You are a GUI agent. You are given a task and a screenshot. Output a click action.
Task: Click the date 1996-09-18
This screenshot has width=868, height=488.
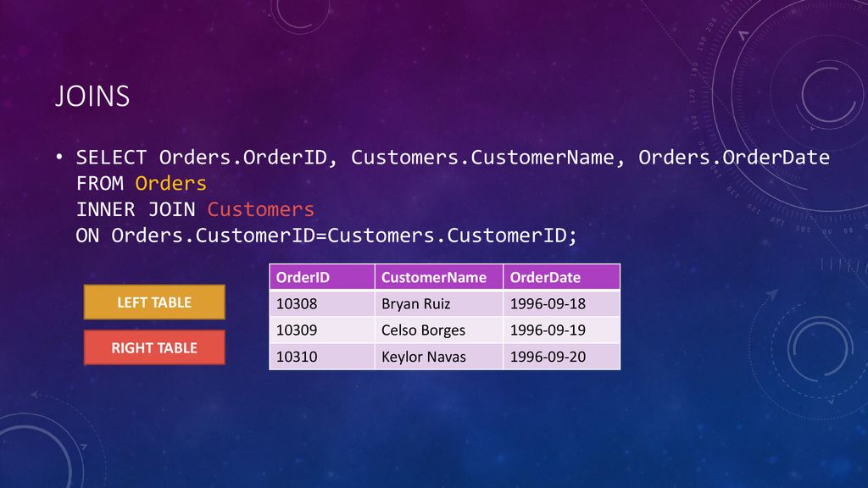(x=561, y=303)
